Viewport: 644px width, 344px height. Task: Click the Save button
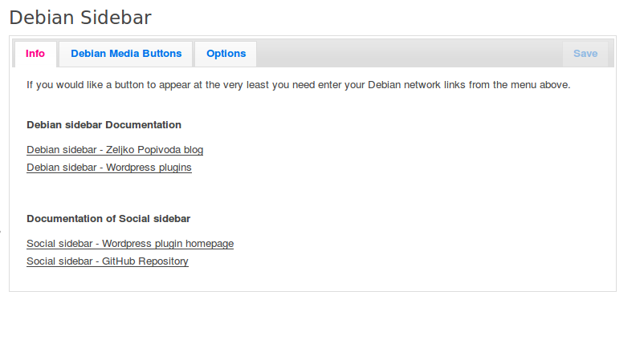(585, 54)
